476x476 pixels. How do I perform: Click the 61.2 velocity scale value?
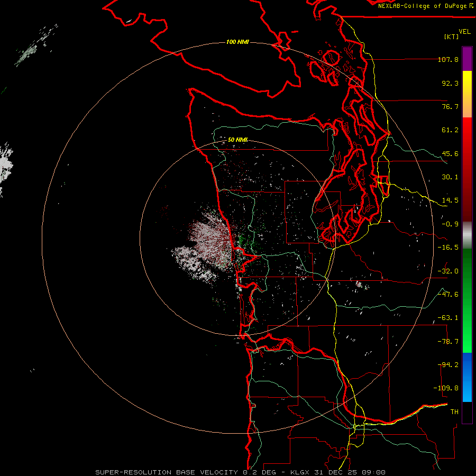(x=450, y=130)
